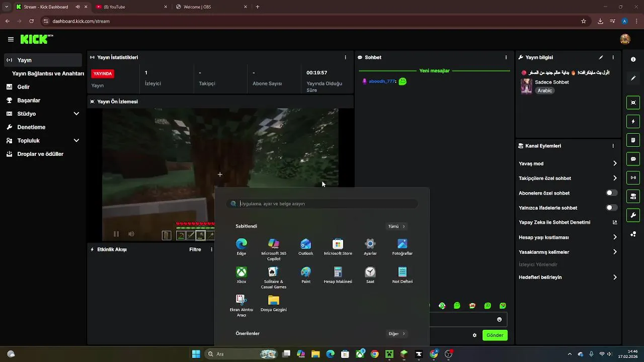Launch Microsoft 365 Copilot from pinned apps
Image resolution: width=644 pixels, height=362 pixels.
[x=274, y=249]
